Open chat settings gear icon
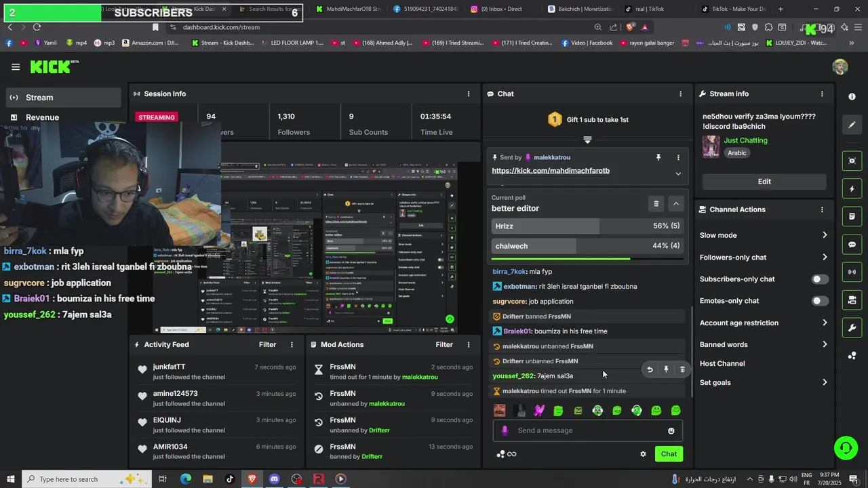The width and height of the screenshot is (868, 488). (x=643, y=454)
